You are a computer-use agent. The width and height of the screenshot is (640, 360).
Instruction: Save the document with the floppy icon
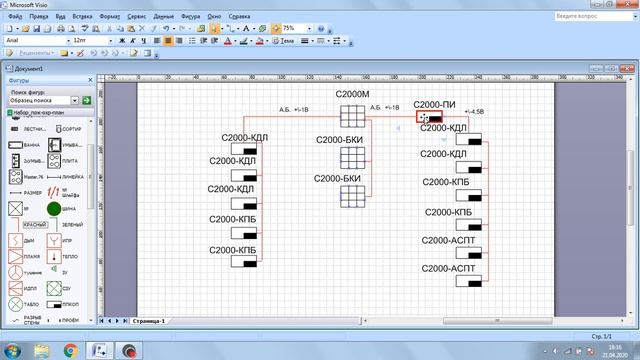point(36,29)
